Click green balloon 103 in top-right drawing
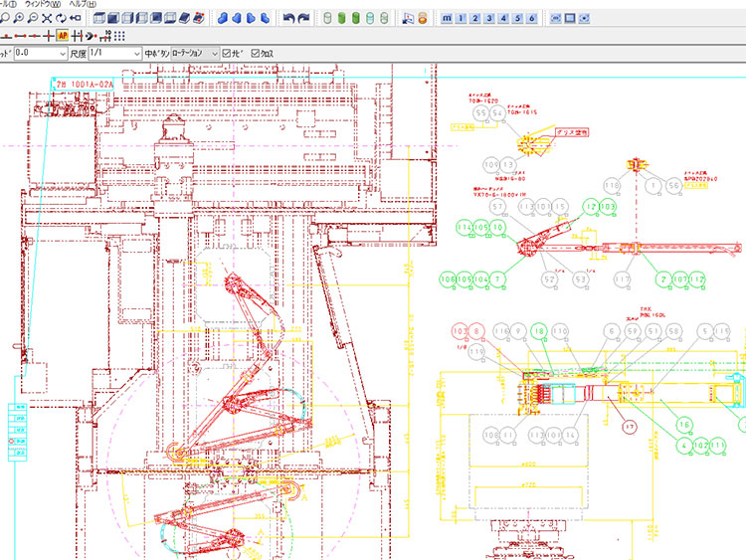This screenshot has width=746, height=560. click(609, 206)
